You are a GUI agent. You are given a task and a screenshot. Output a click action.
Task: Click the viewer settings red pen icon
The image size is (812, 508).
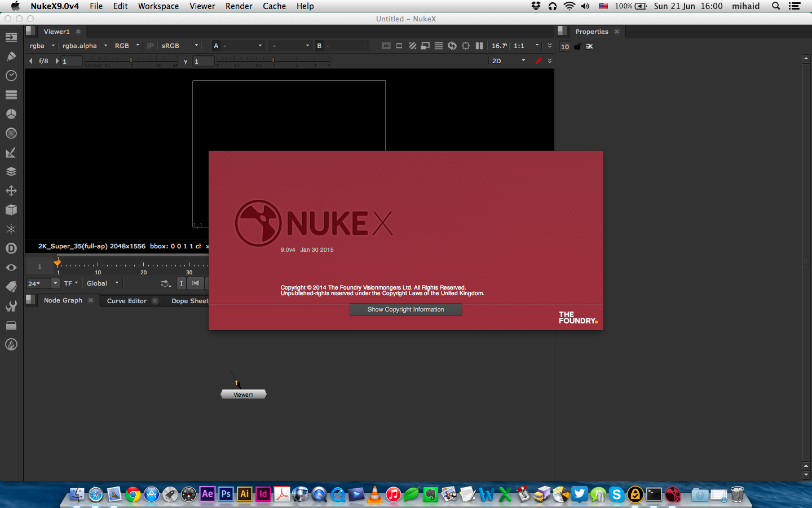pyautogui.click(x=539, y=61)
